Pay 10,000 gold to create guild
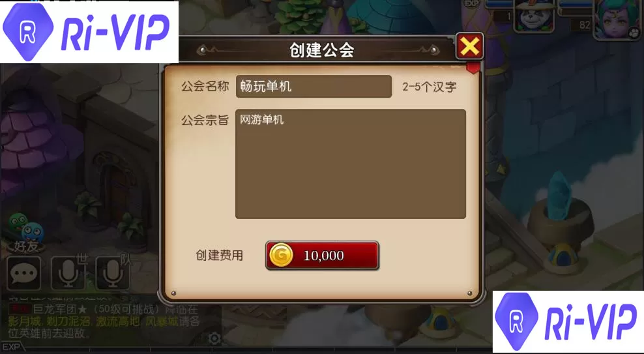644x354 pixels. [322, 256]
